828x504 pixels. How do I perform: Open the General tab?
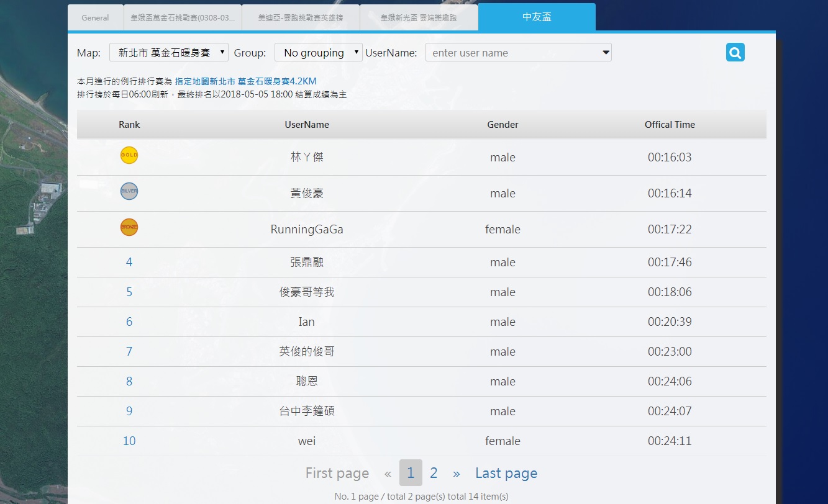coord(96,18)
